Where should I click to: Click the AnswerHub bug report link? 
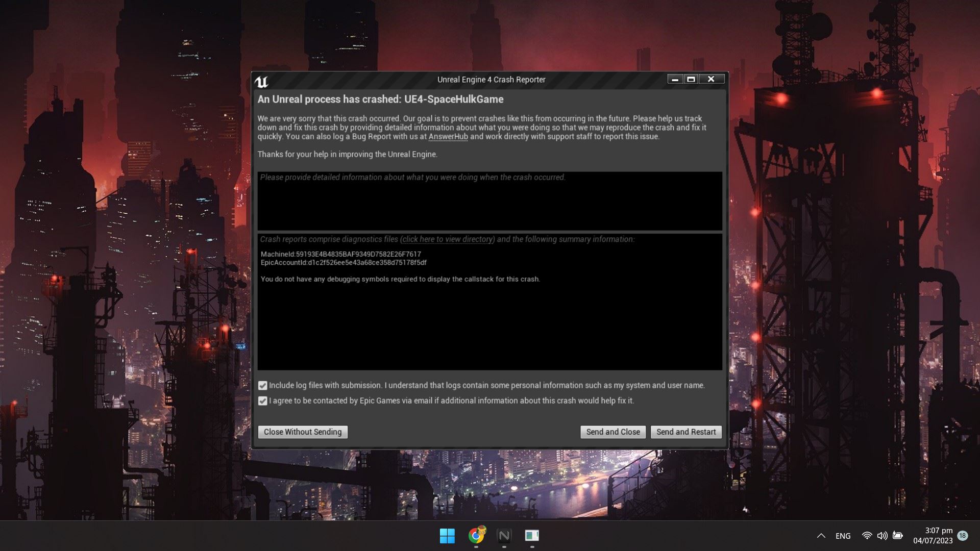coord(448,137)
